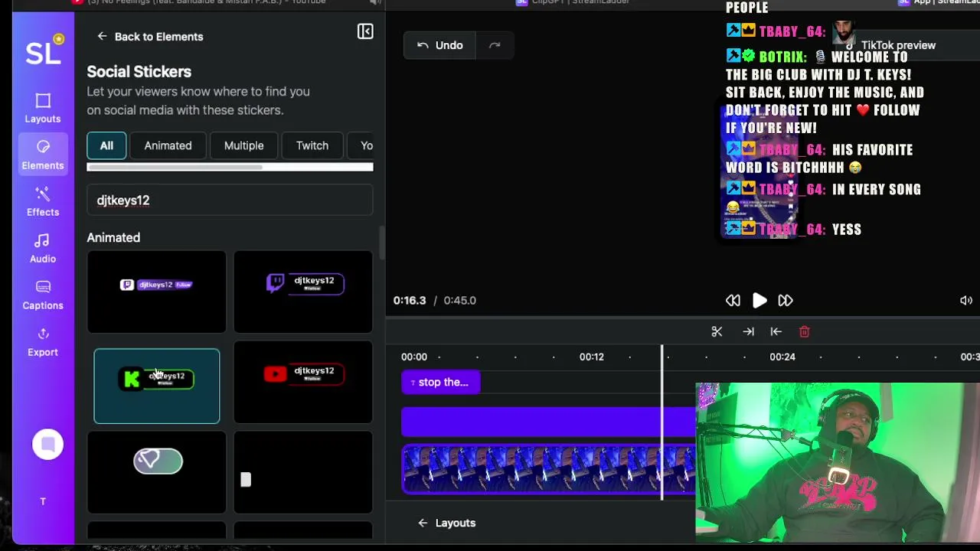Switch to the Twitch tab

coord(312,145)
